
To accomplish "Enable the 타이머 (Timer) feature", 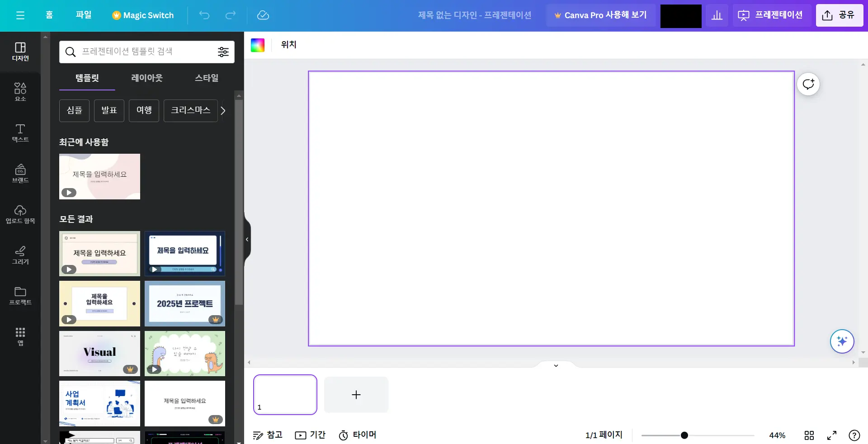I will pos(358,435).
